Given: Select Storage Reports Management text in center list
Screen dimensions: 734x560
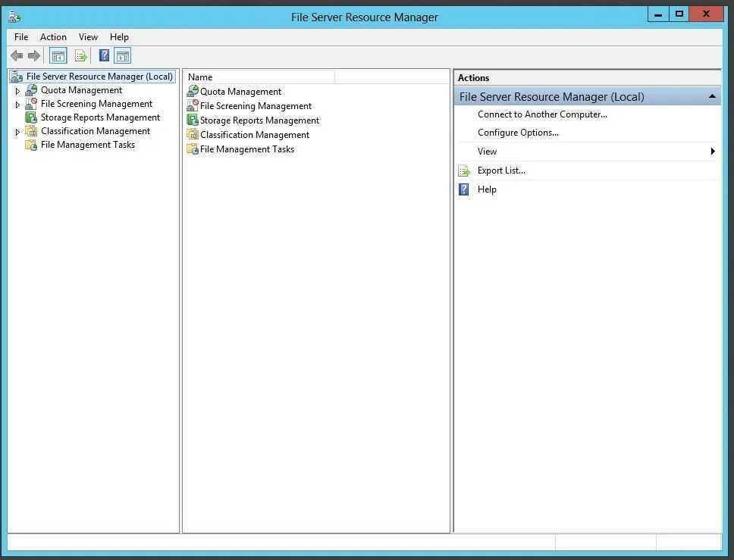Looking at the screenshot, I should coord(259,120).
